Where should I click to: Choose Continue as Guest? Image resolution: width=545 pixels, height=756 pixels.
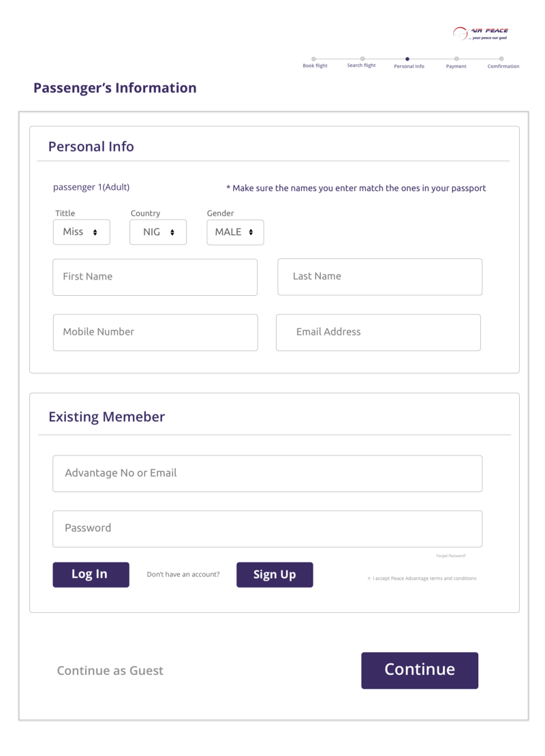click(110, 671)
